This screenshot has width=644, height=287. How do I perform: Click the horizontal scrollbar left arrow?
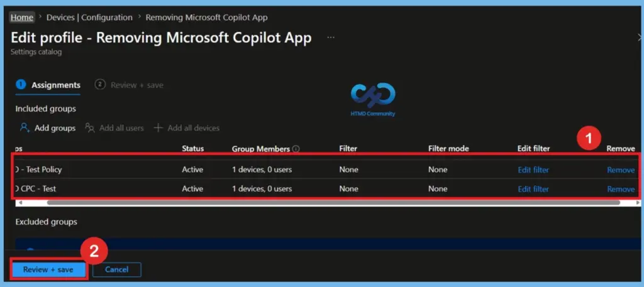(21, 203)
